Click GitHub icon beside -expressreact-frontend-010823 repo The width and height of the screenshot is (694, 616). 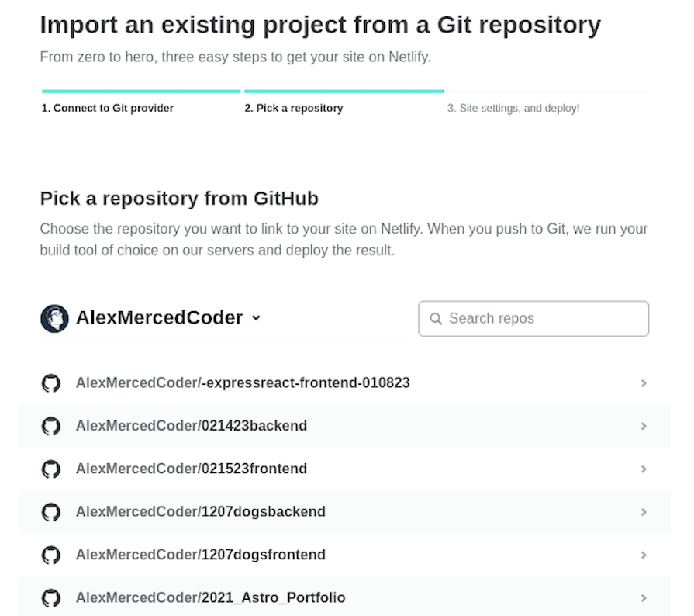point(50,383)
